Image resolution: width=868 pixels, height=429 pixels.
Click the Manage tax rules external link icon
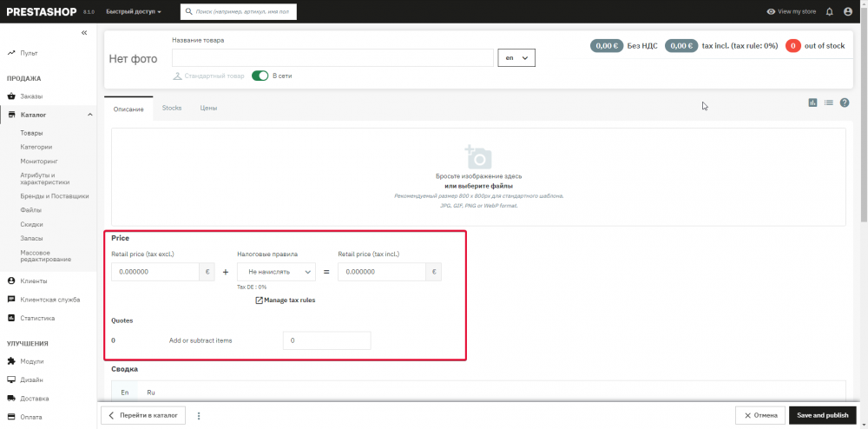pos(259,300)
